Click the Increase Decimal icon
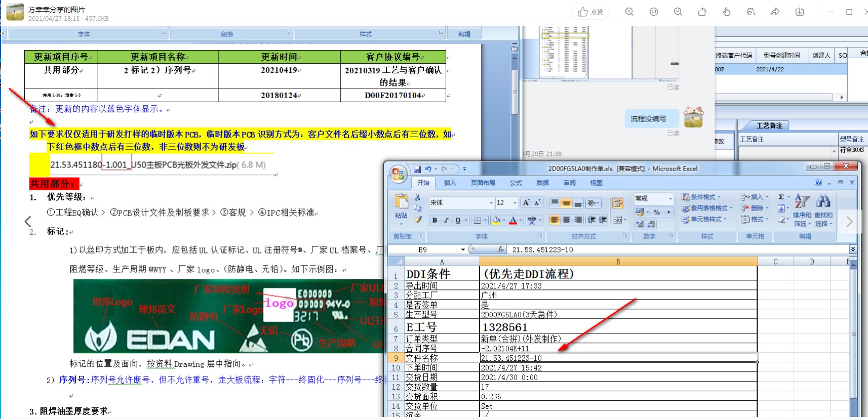This screenshot has width=868, height=419. point(640,224)
